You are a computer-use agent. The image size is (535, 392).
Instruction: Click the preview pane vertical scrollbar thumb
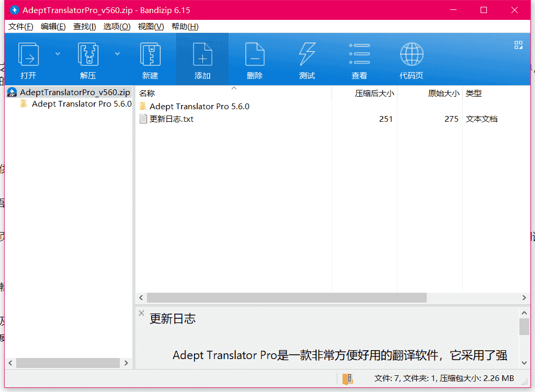click(x=524, y=327)
